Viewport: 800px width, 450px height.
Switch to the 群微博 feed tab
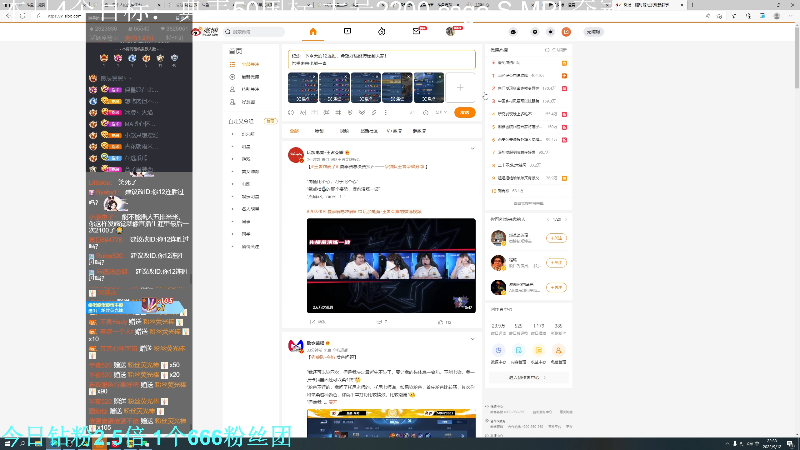coord(419,131)
